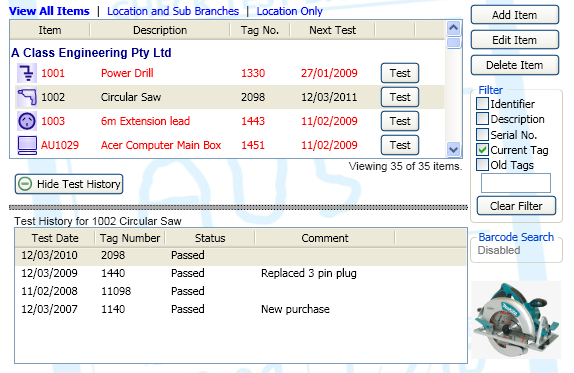Screen dimensions: 574x373
Task: Select the drill icon beside item 1002
Action: (27, 97)
